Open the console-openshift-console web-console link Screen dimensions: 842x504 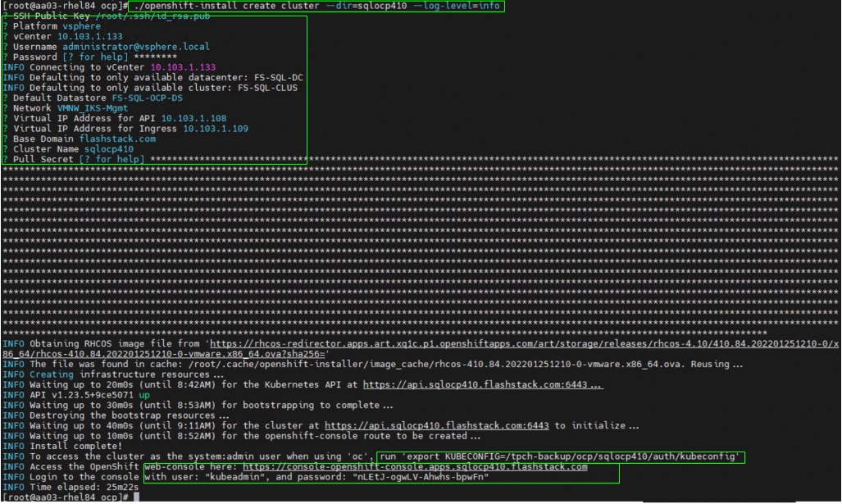tap(415, 466)
